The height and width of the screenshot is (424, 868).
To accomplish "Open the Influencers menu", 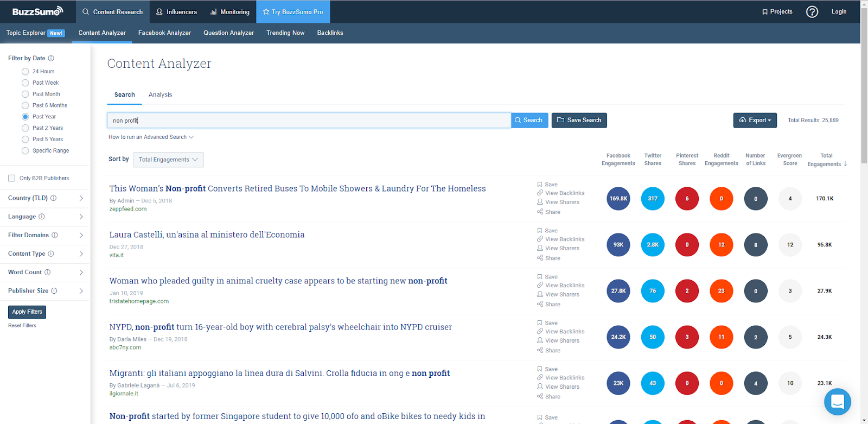I will point(176,11).
